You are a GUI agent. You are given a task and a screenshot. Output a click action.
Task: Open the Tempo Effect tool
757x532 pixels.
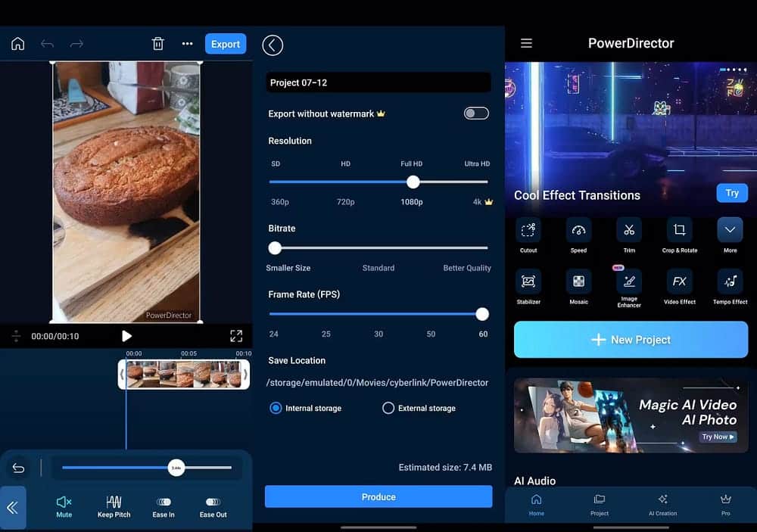pyautogui.click(x=730, y=287)
